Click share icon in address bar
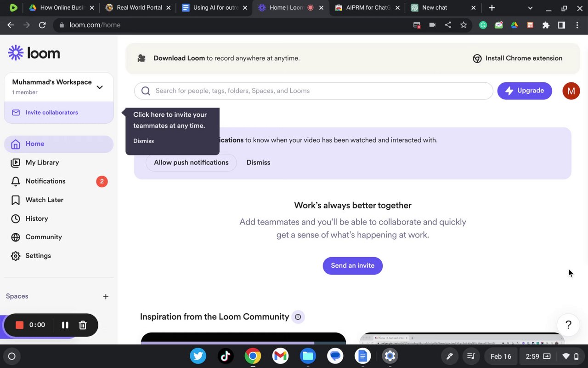The image size is (588, 368). (x=448, y=25)
